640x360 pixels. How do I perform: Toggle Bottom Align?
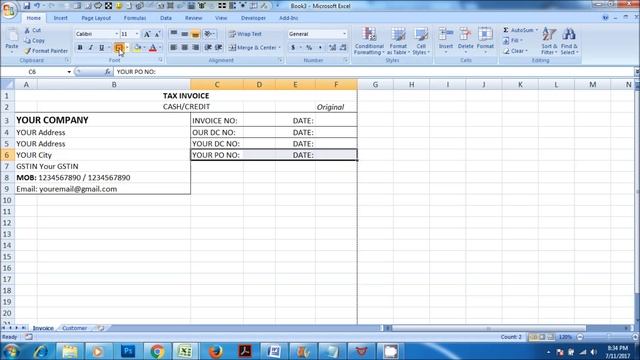coord(195,34)
